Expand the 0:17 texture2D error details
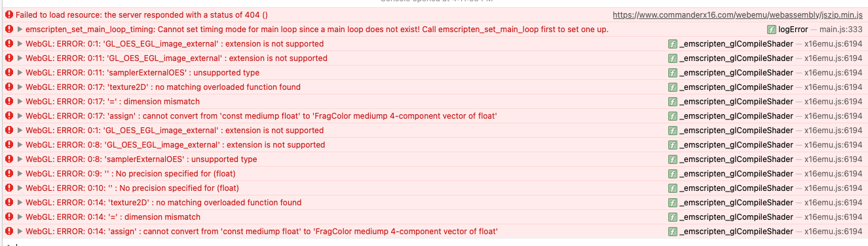Screen dimensions: 868x246 20,87
